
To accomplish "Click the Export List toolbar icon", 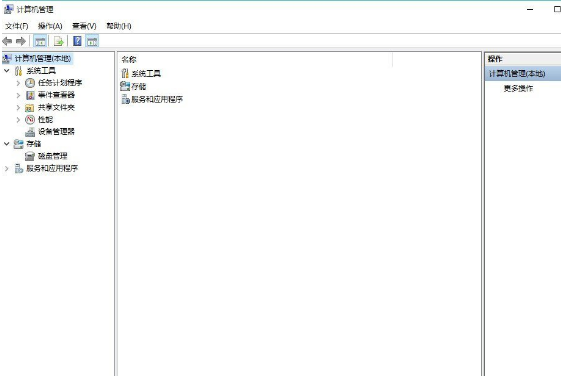I will pos(59,41).
